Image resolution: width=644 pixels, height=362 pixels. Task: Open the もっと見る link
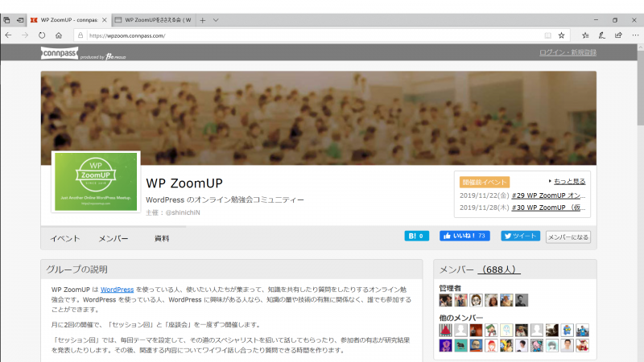pyautogui.click(x=569, y=182)
